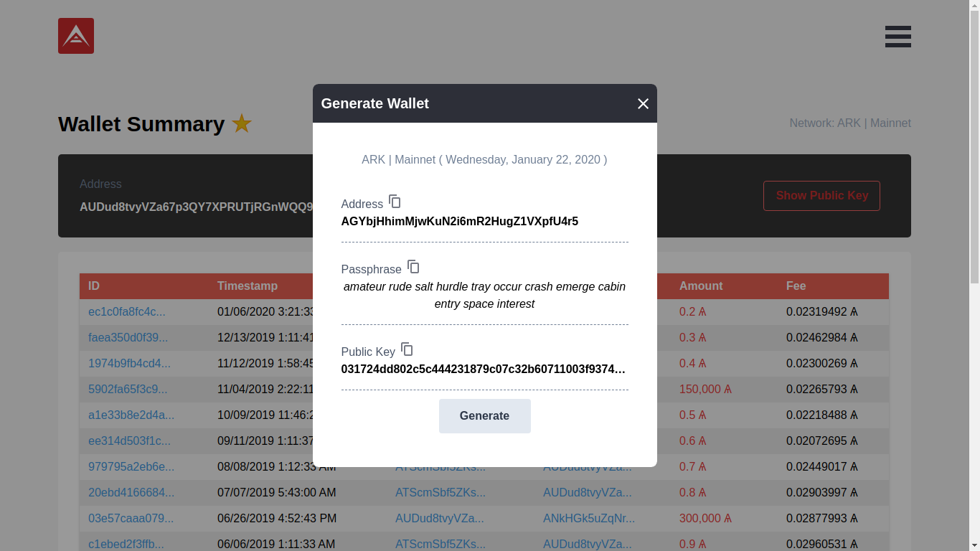Open transaction c1ebed2f3ffb...
The image size is (980, 551).
(x=126, y=545)
